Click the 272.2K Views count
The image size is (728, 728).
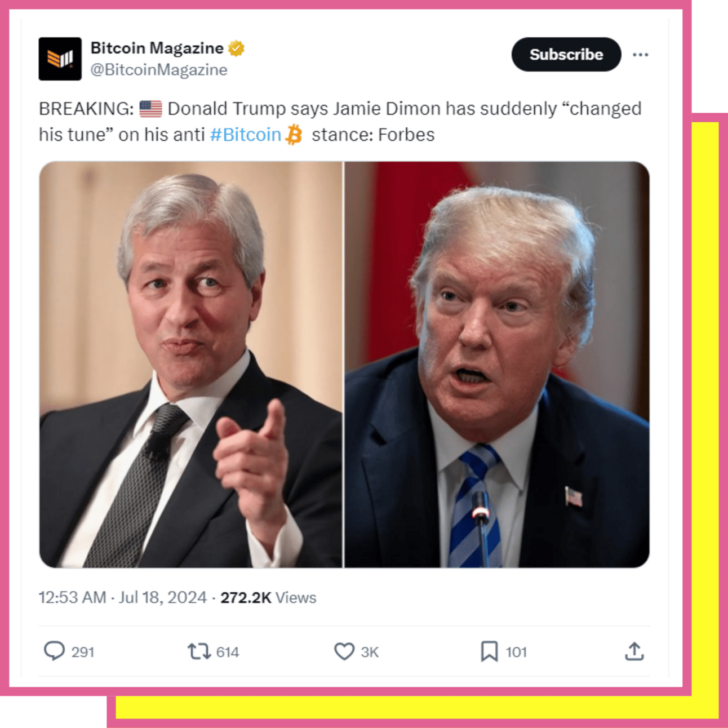[x=268, y=597]
